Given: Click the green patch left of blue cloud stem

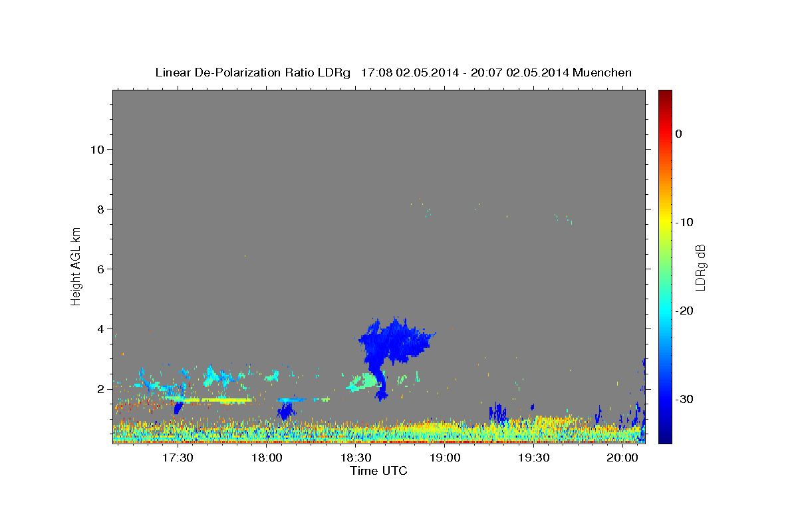Looking at the screenshot, I should [362, 382].
